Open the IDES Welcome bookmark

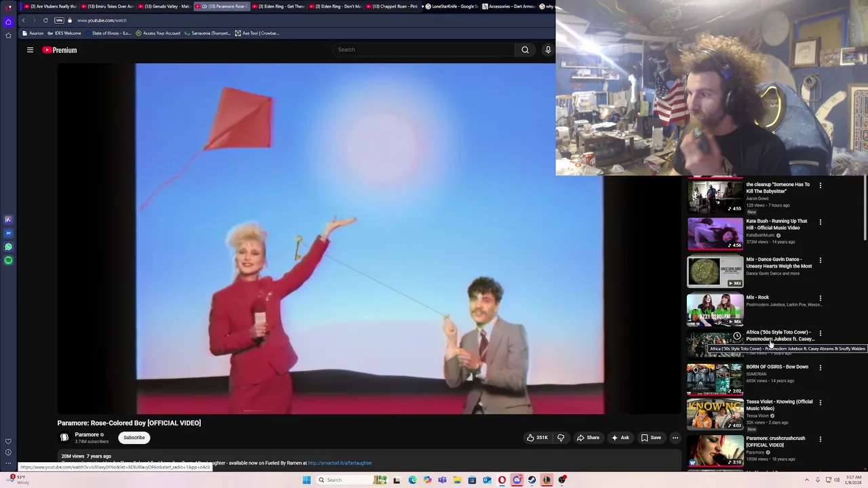point(64,33)
